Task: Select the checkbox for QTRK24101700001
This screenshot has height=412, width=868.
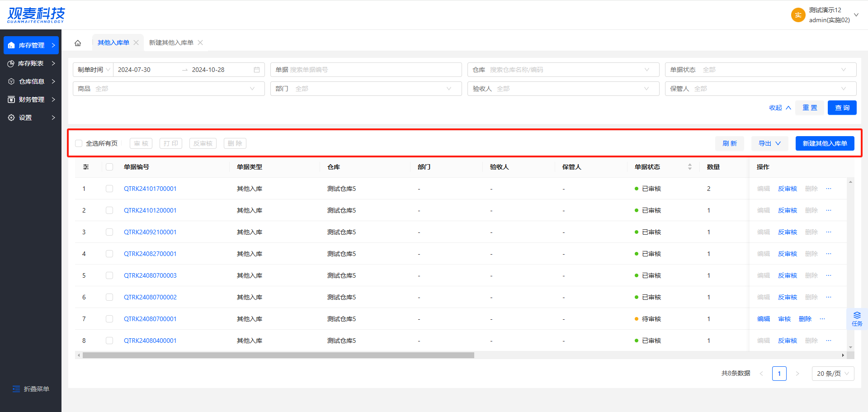Action: 109,189
